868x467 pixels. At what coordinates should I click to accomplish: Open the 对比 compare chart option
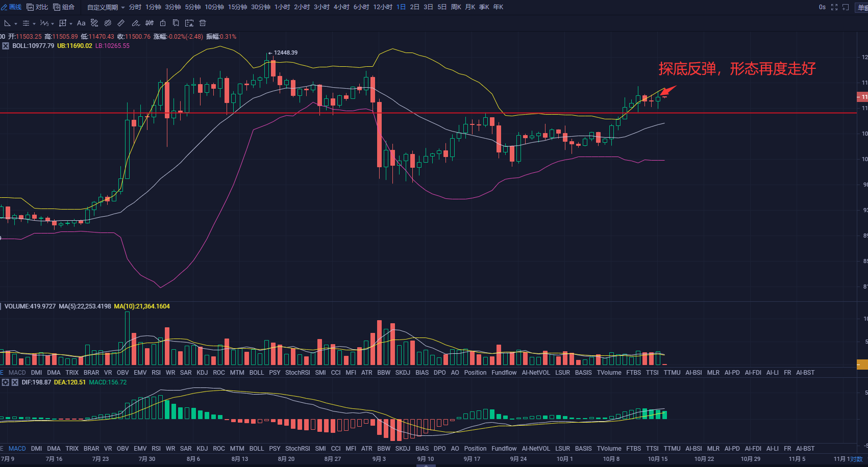pos(37,7)
